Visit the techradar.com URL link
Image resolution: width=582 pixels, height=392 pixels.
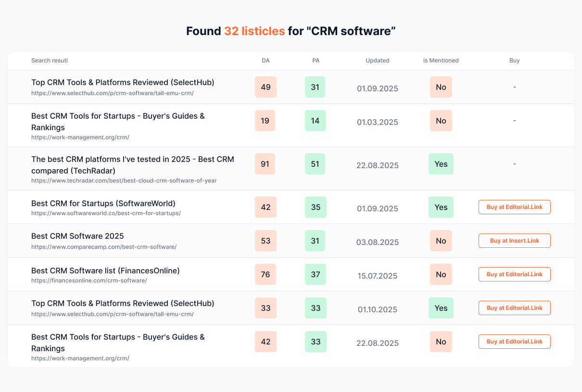[124, 181]
